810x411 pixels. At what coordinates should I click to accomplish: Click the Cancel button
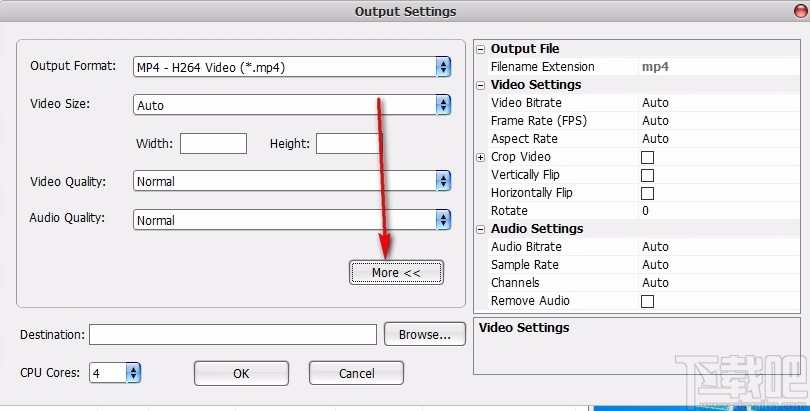coord(356,373)
